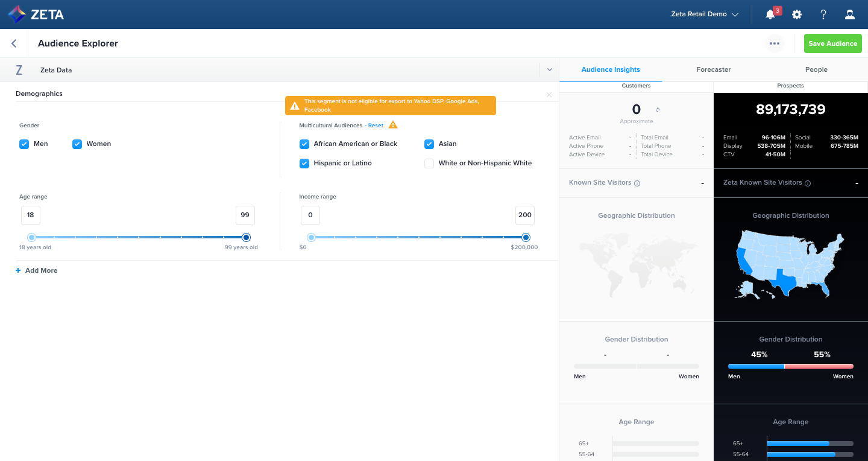Screen dimensions: 868x461
Task: Uncheck the Asian multicultural audience
Action: click(429, 144)
